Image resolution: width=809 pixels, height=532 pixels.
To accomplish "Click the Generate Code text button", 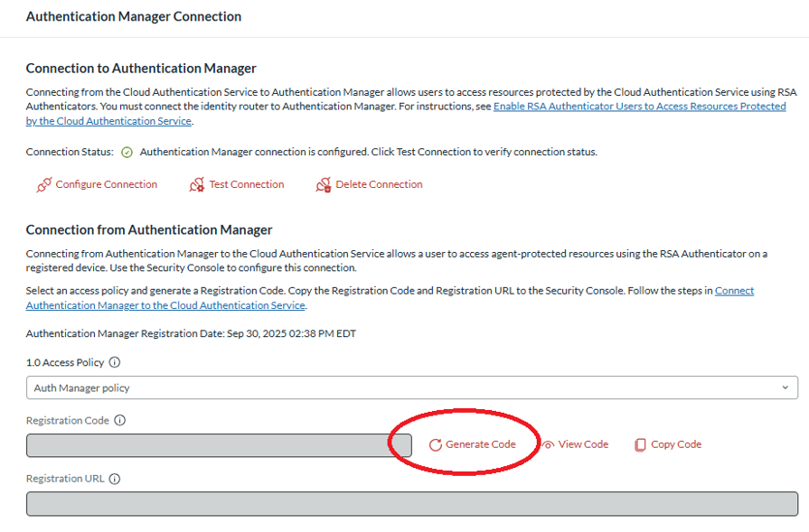I will (x=481, y=444).
